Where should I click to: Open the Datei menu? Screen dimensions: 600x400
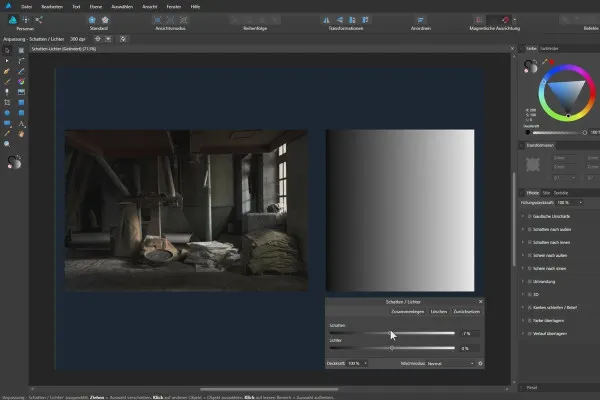[26, 7]
